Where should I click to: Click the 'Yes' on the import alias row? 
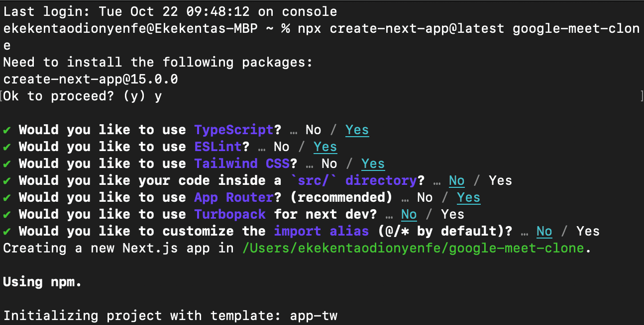(x=588, y=231)
